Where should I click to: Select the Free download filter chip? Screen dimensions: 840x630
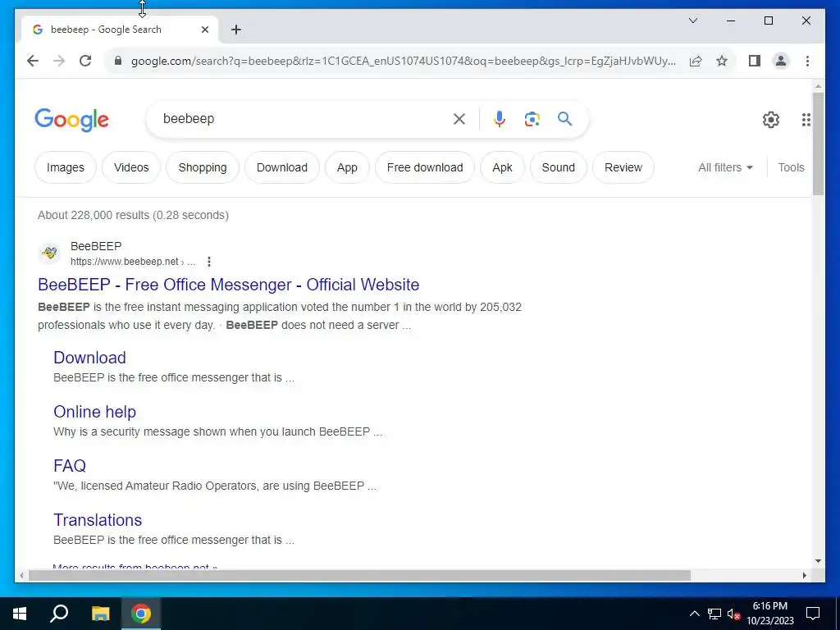pyautogui.click(x=425, y=167)
